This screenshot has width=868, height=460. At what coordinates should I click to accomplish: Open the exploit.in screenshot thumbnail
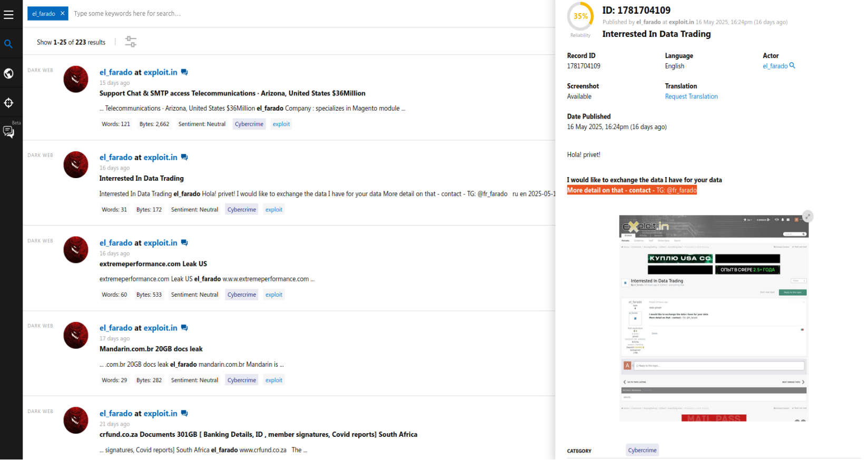[713, 318]
